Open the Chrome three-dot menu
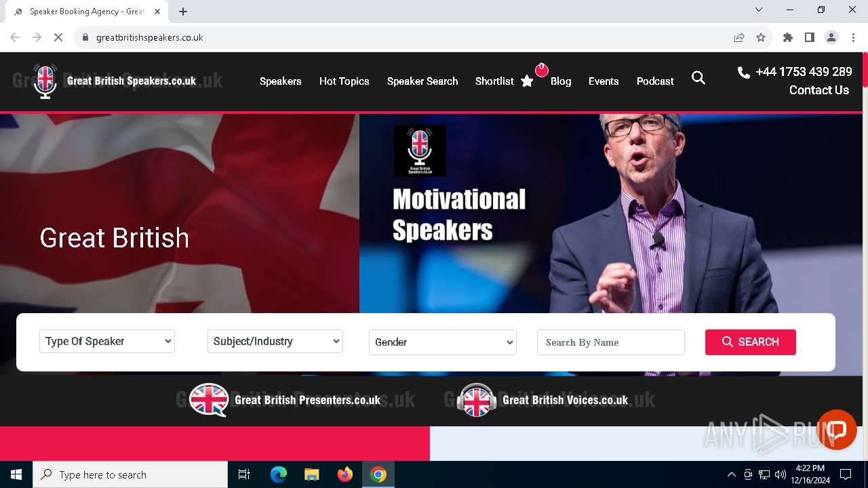The image size is (868, 488). [x=853, y=37]
